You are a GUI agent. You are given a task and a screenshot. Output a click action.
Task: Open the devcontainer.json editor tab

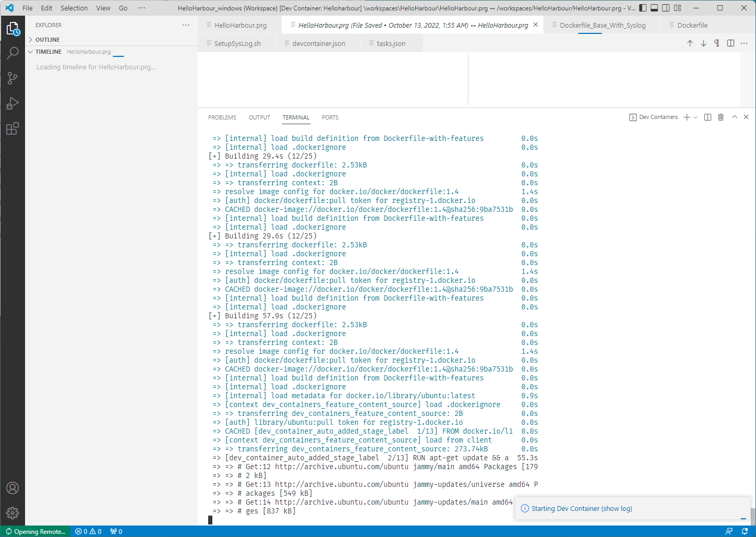tap(318, 43)
